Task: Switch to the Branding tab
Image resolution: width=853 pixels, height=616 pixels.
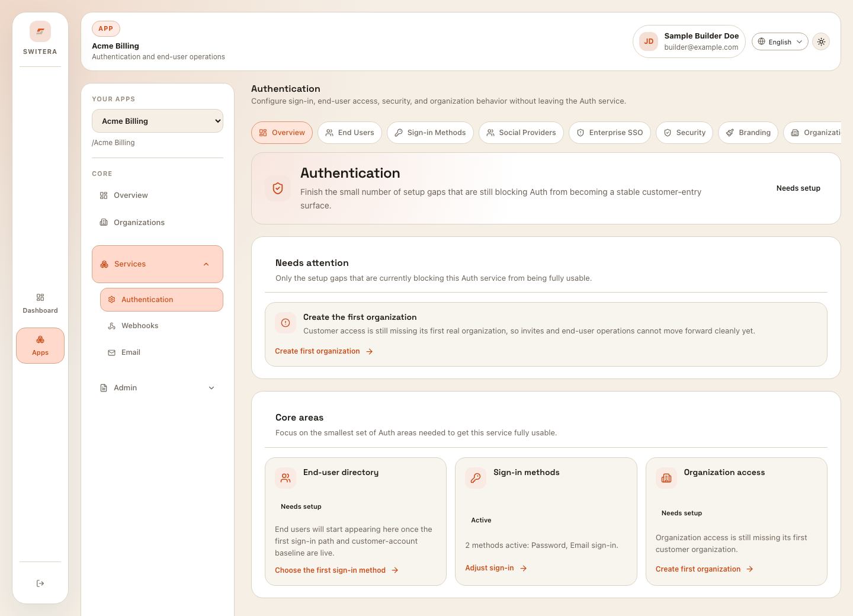Action: point(748,133)
